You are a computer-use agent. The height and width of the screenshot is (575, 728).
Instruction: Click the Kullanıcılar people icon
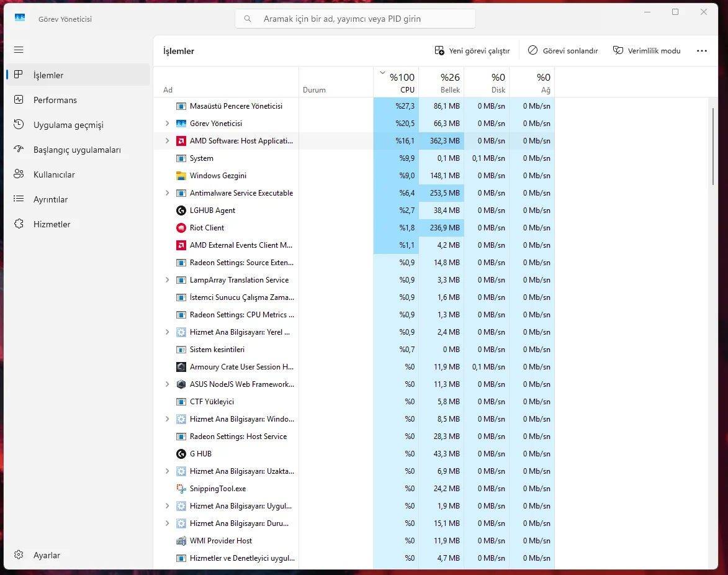[19, 174]
